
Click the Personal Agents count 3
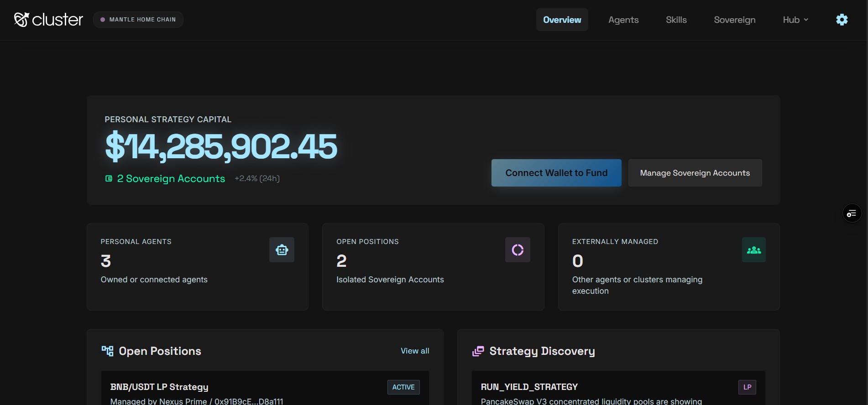tap(106, 261)
